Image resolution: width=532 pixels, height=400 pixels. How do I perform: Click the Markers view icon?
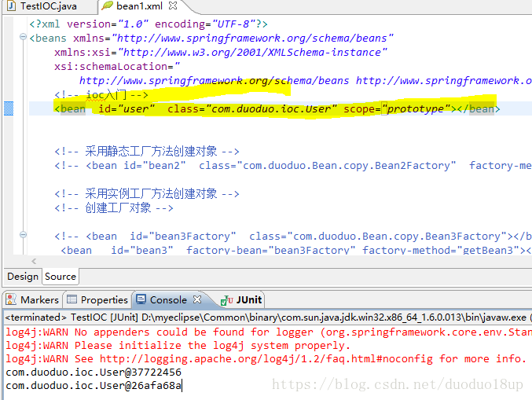[x=11, y=299]
